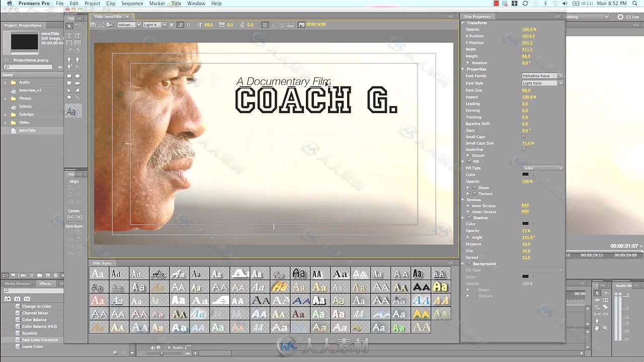
Task: Open the Title menu
Action: (x=176, y=4)
